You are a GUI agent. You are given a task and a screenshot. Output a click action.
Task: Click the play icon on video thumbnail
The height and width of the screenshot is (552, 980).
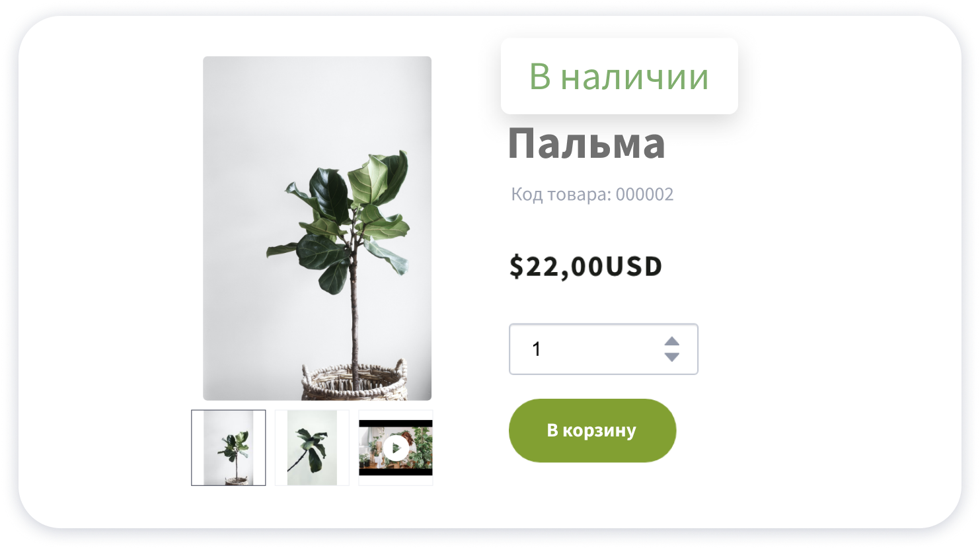click(x=396, y=448)
